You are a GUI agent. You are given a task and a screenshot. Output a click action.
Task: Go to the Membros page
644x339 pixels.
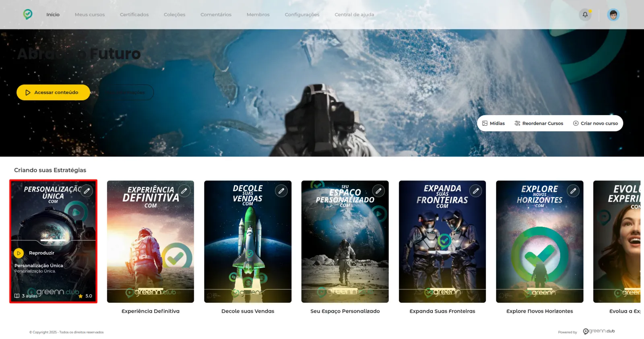pos(258,14)
